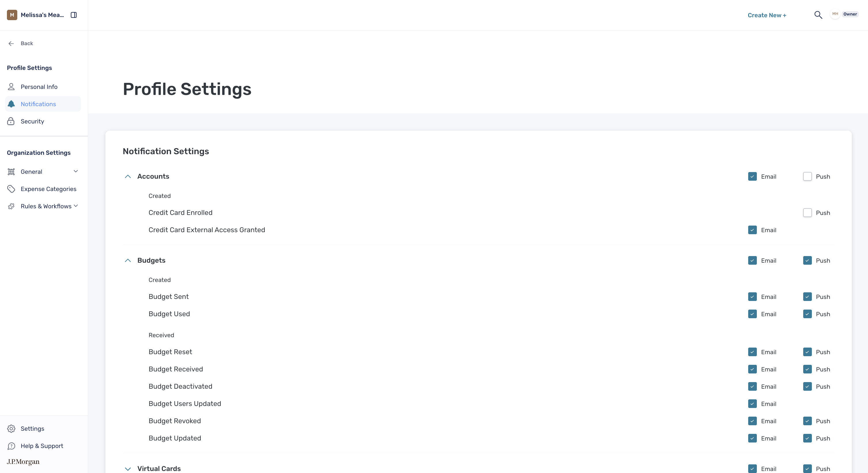
Task: Uncheck Email for Budget Reset
Action: (753, 352)
